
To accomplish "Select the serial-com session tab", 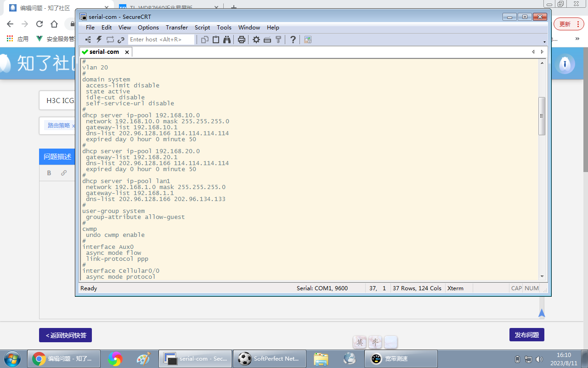I will coord(106,52).
